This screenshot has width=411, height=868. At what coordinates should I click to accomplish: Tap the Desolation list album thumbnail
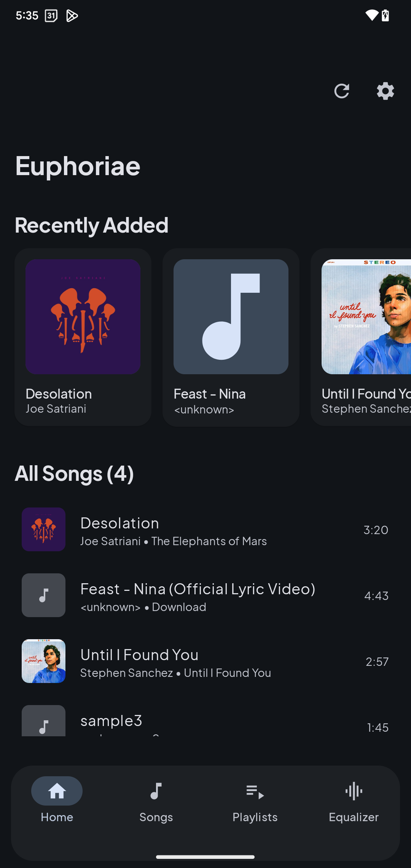[x=43, y=530]
